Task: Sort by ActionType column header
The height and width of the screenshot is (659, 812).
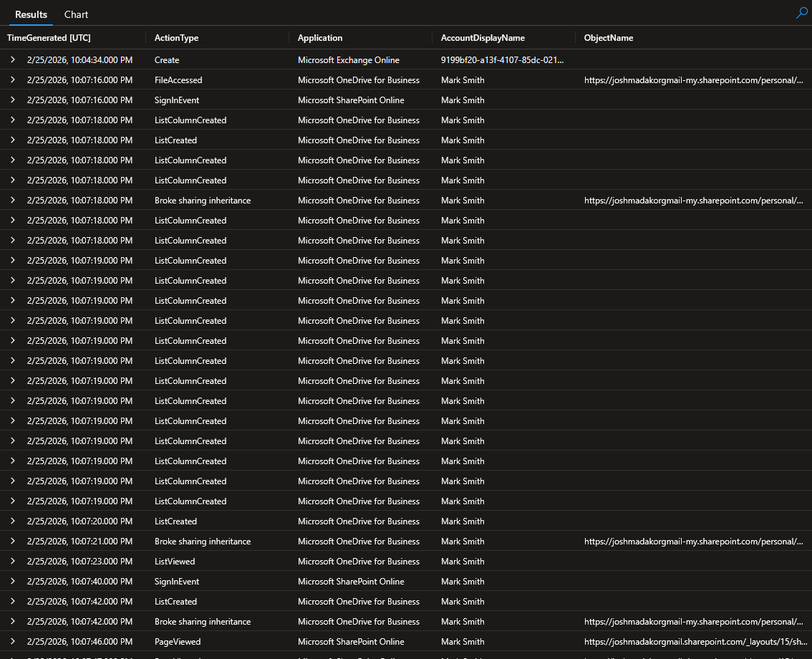Action: point(176,38)
